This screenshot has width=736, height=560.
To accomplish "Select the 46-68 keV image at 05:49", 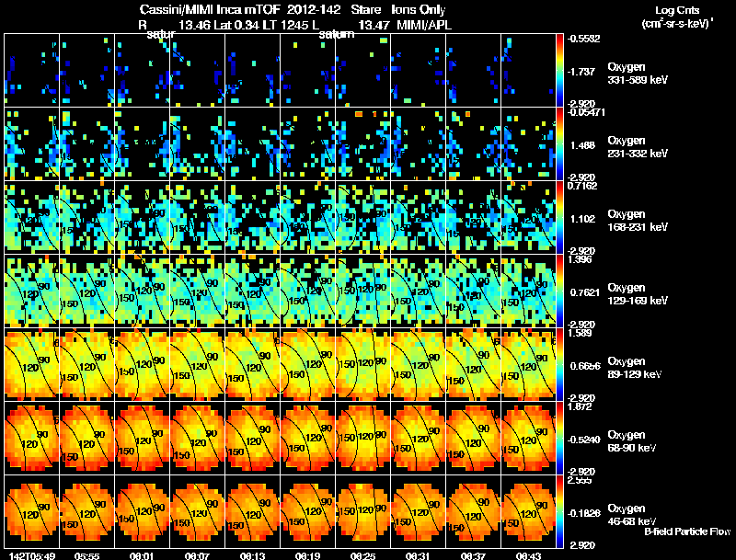I will 32,511.
